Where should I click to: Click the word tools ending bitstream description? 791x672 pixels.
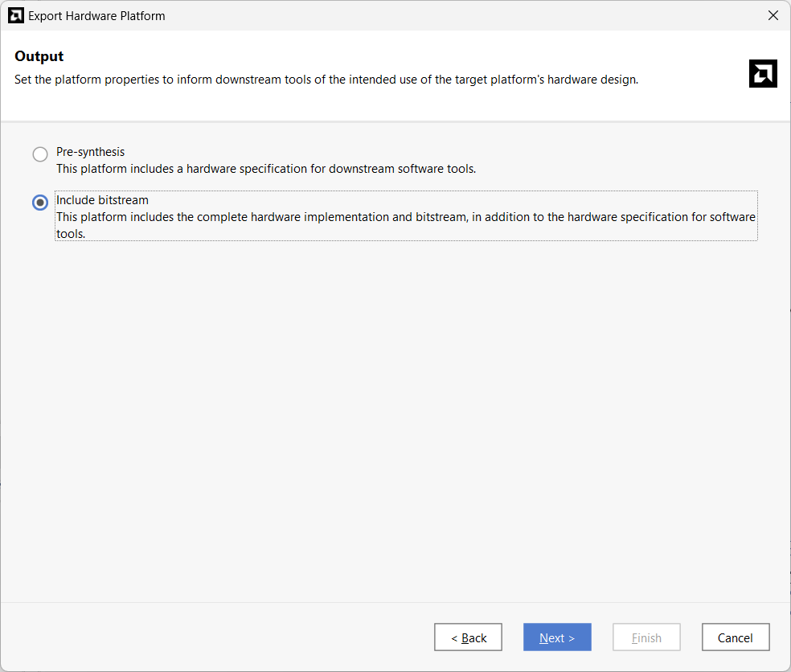(71, 234)
